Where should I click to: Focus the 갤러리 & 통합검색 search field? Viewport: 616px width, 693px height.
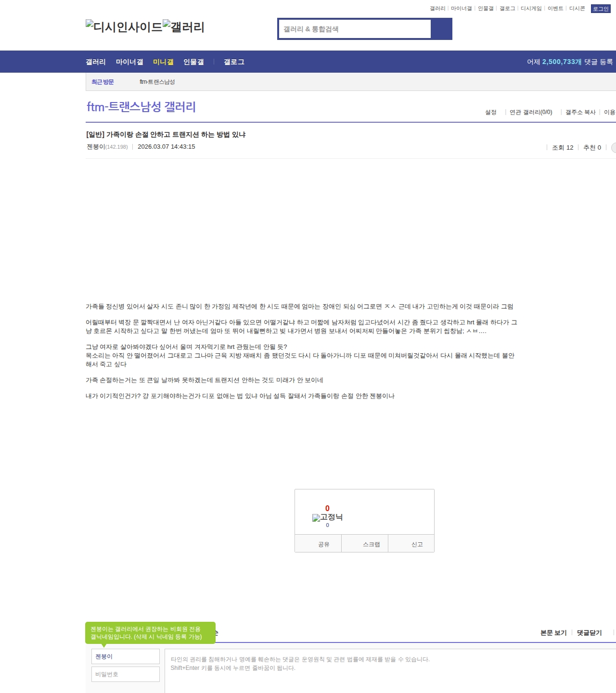click(355, 29)
